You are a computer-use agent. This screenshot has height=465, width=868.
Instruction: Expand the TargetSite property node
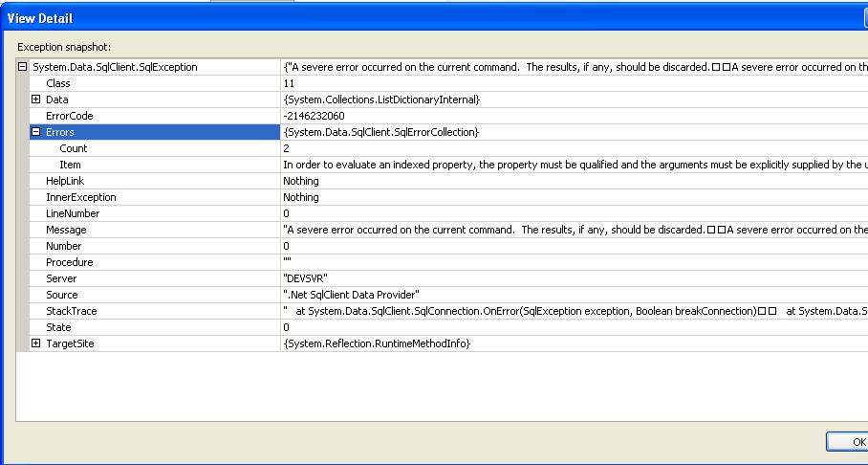click(x=36, y=343)
